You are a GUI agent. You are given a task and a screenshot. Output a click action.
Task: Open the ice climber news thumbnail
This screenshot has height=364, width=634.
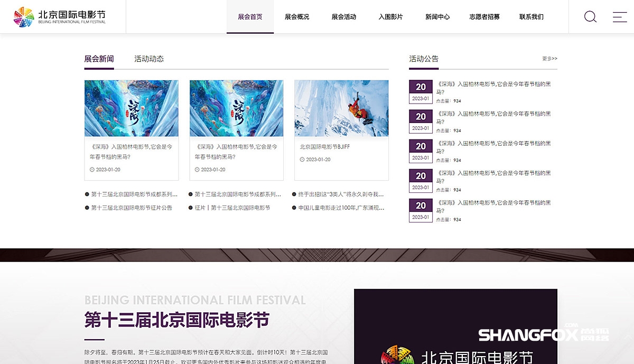[x=341, y=108]
